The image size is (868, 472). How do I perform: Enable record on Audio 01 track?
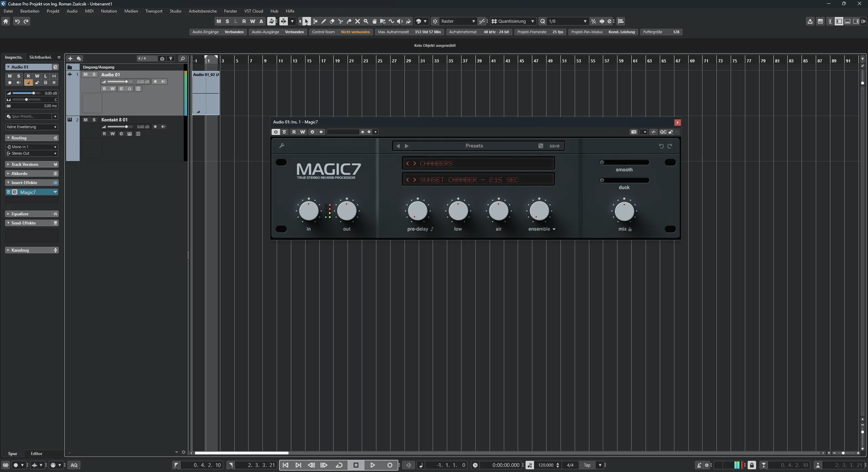(155, 82)
